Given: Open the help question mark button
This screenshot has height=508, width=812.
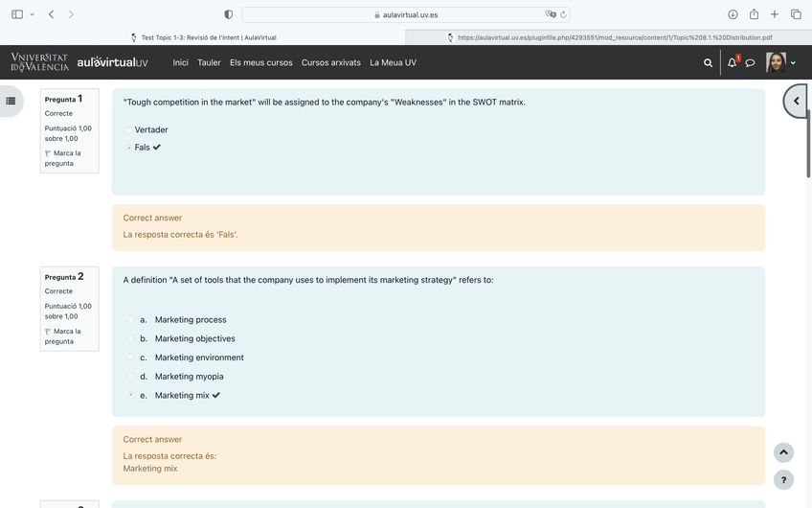Looking at the screenshot, I should tap(783, 480).
